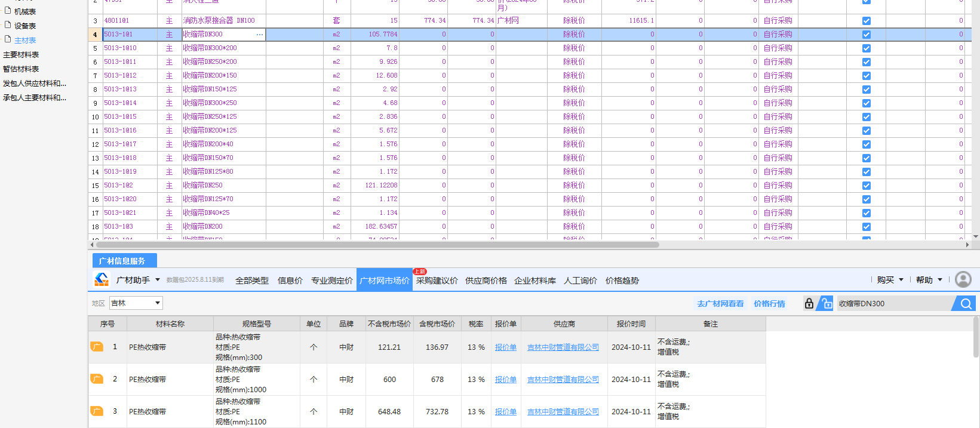Click the closed lock icon
The height and width of the screenshot is (428, 980).
(x=809, y=303)
